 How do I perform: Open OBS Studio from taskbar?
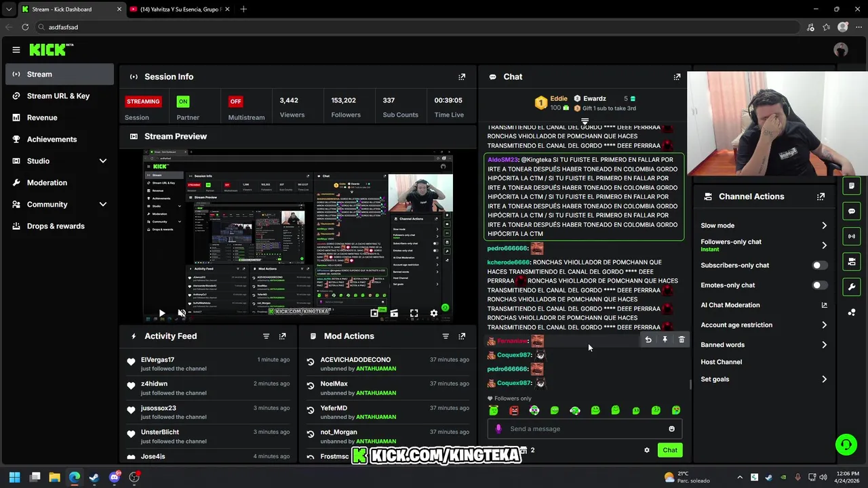point(134,477)
